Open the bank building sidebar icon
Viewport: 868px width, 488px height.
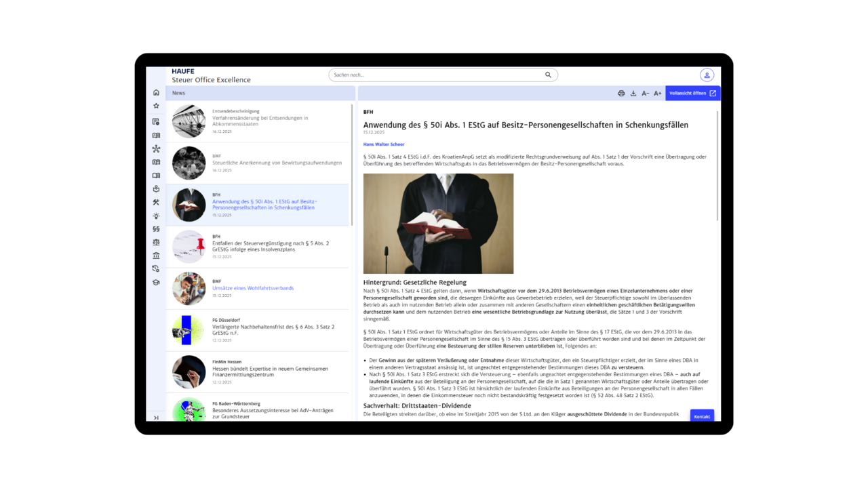[156, 256]
